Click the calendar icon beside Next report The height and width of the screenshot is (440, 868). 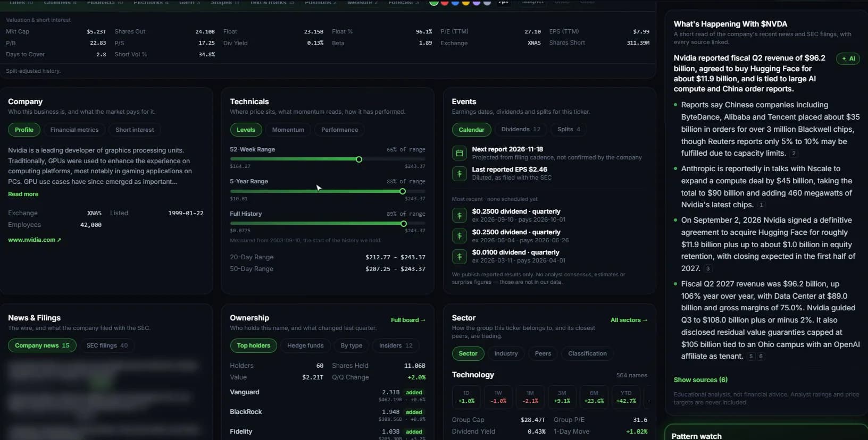point(459,153)
